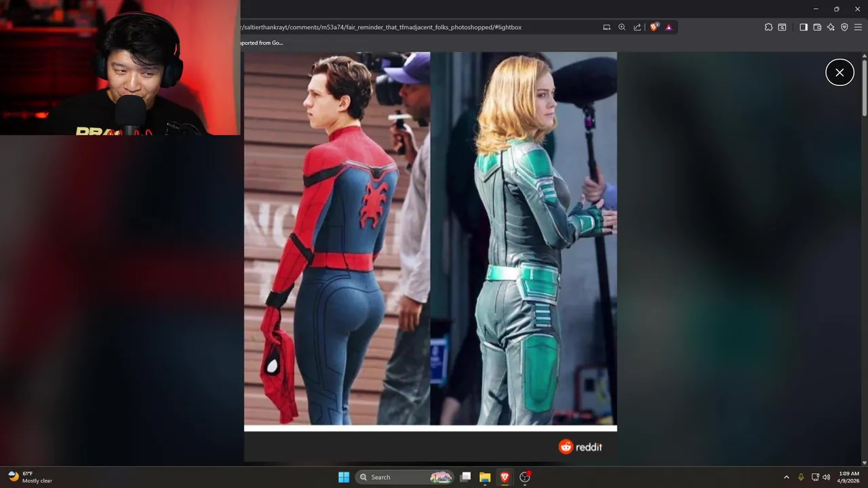Close the lightbox with the X circle
This screenshot has width=868, height=488.
[840, 73]
